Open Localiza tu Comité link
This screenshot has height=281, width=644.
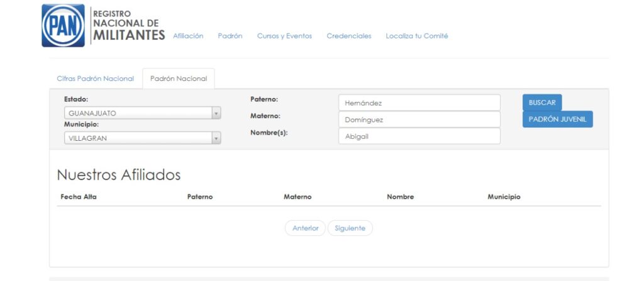[416, 36]
